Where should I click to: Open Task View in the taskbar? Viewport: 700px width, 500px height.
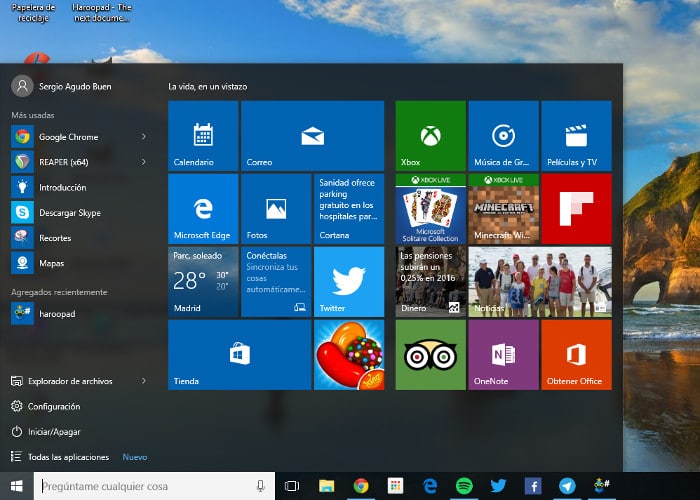click(292, 486)
